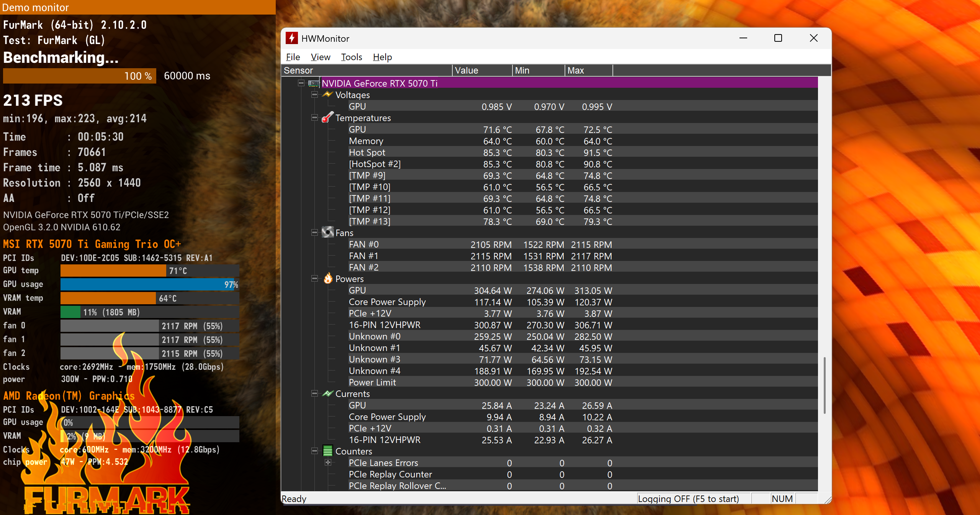The image size is (980, 515).
Task: Click the Voltages lightning icon
Action: click(x=327, y=94)
